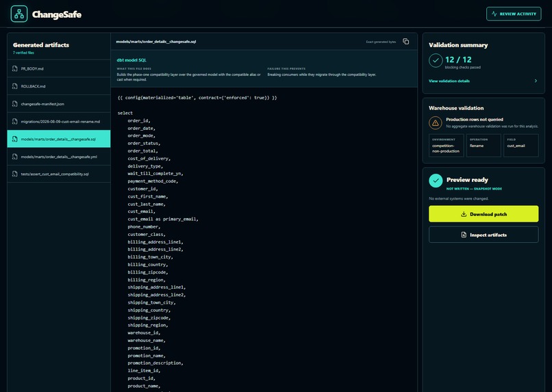Click the download icon in Download patch
Viewport: 552px width, 392px height.
pos(464,213)
